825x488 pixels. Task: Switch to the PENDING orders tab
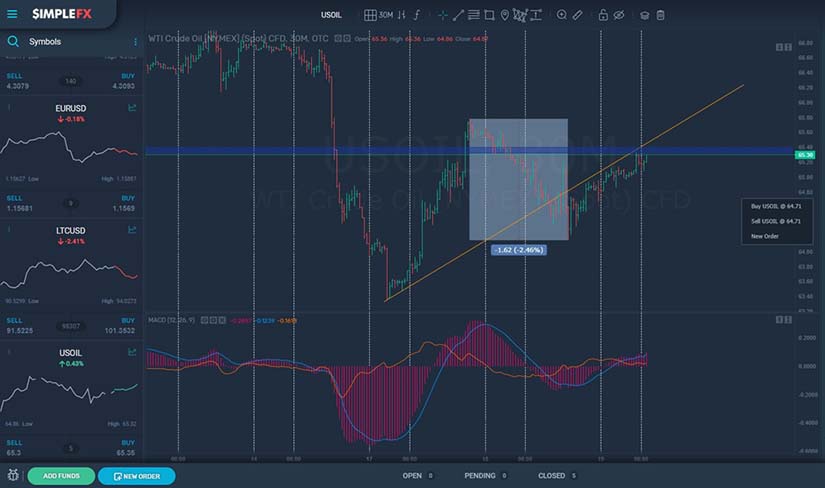point(485,475)
